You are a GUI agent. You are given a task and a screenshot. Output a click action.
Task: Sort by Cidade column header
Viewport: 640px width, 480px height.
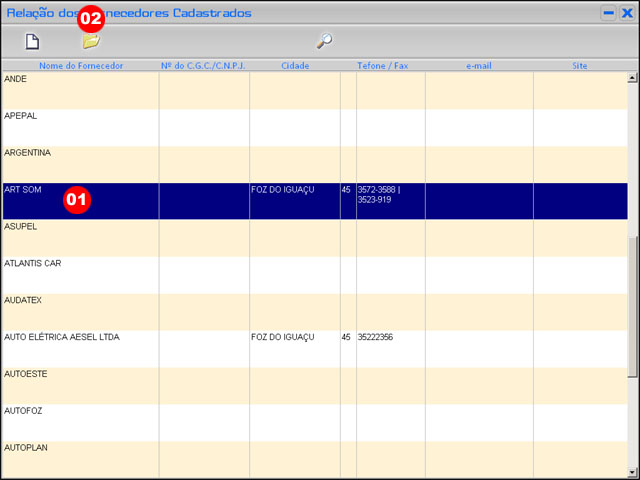point(295,66)
